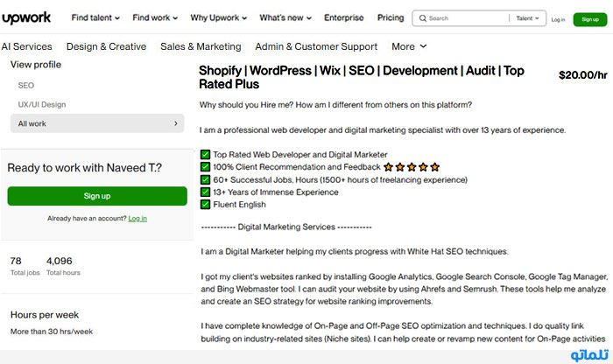Screen dimensions: 613x364
Task: Click the Hours per week heading
Action: (x=44, y=315)
